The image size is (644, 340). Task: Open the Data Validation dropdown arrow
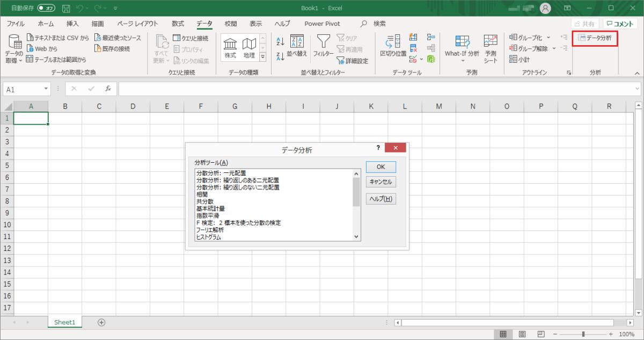pos(421,59)
